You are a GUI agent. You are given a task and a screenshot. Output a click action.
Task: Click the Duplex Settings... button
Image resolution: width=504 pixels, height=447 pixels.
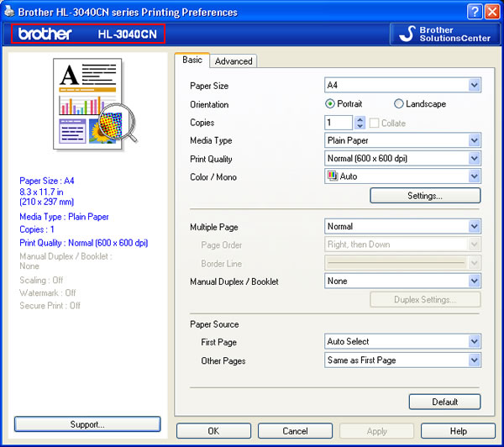click(425, 299)
